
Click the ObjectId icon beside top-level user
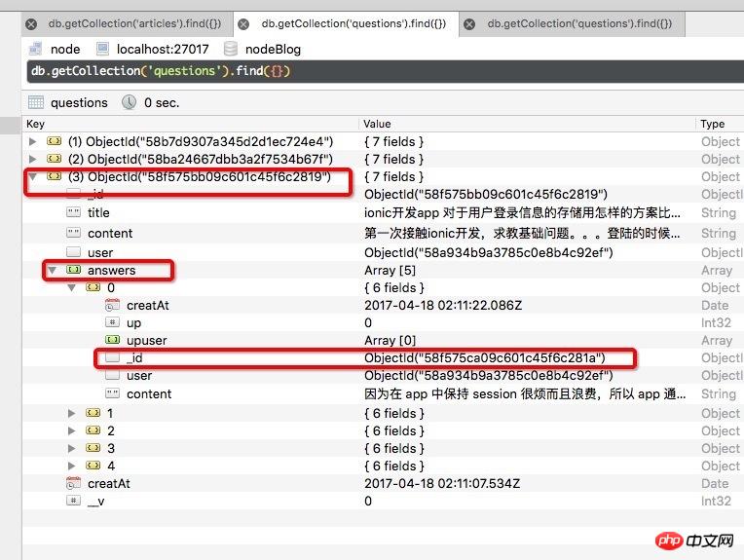tap(74, 251)
